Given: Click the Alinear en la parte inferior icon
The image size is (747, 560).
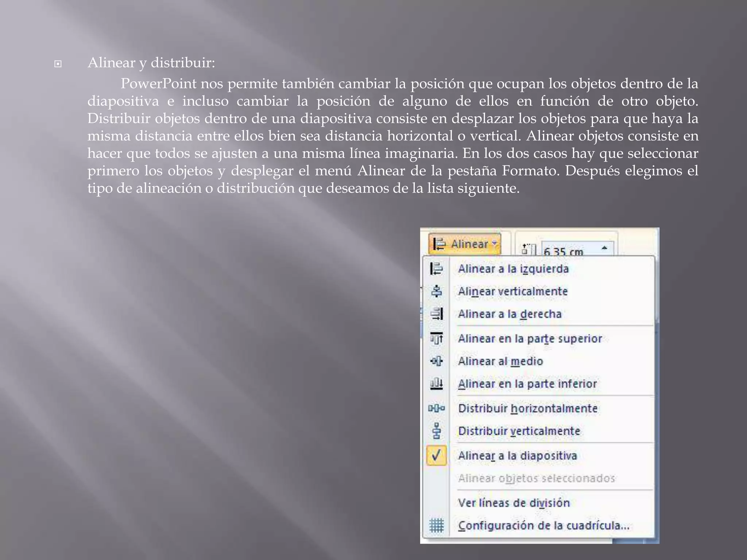Looking at the screenshot, I should pyautogui.click(x=437, y=384).
